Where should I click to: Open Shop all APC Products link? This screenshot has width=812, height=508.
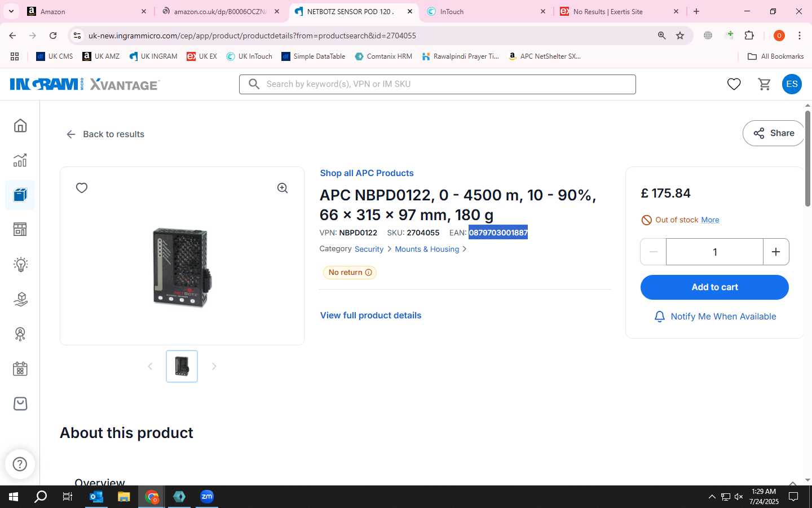367,173
